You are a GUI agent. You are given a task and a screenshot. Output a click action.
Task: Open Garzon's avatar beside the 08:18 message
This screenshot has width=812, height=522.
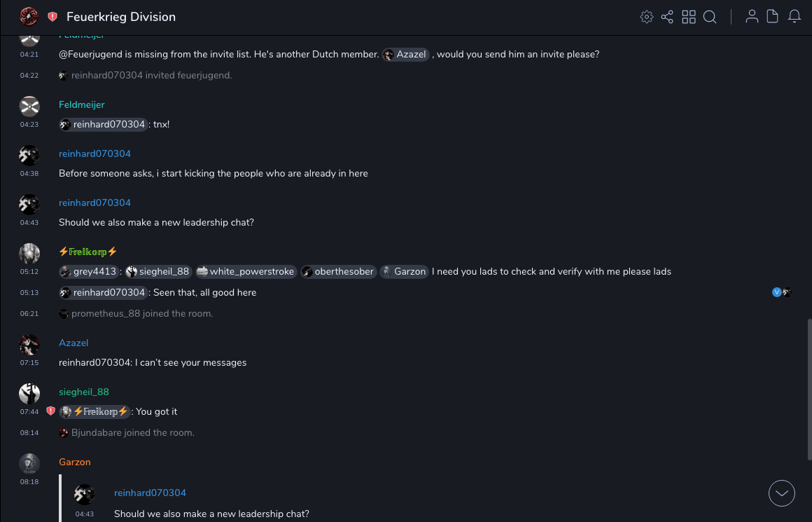[x=29, y=464]
